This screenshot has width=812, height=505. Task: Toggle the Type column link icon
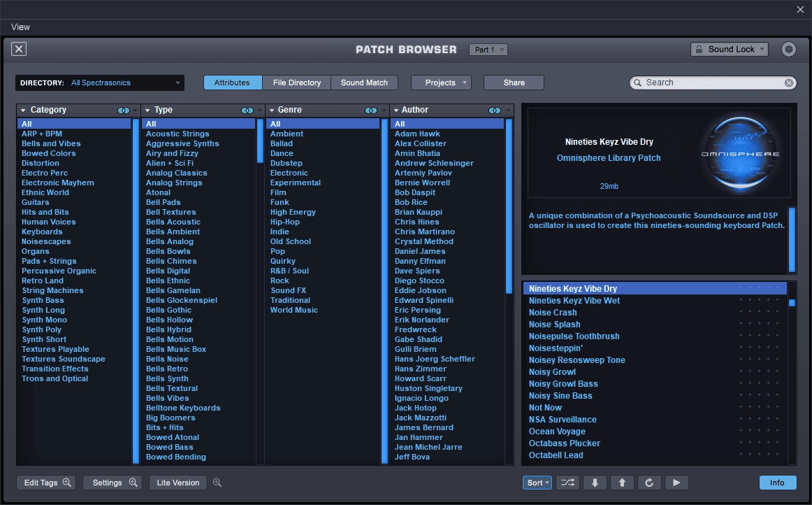(x=247, y=111)
